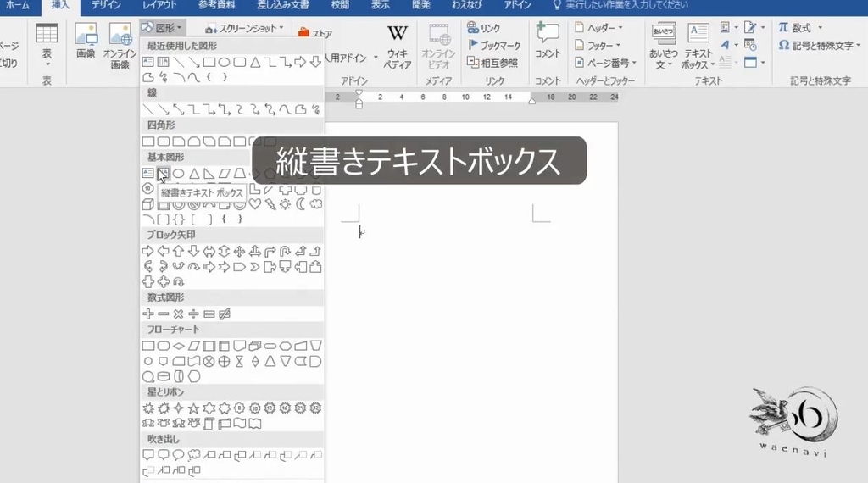Open the 記号と特殊文字 dropdown
Viewport: 868px width, 483px height.
click(820, 46)
